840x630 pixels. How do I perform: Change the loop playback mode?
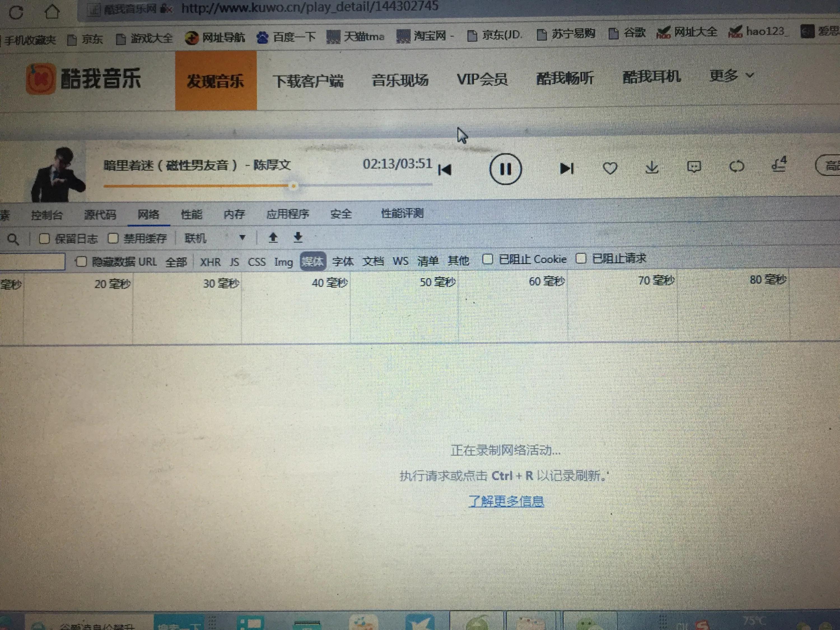coord(737,167)
